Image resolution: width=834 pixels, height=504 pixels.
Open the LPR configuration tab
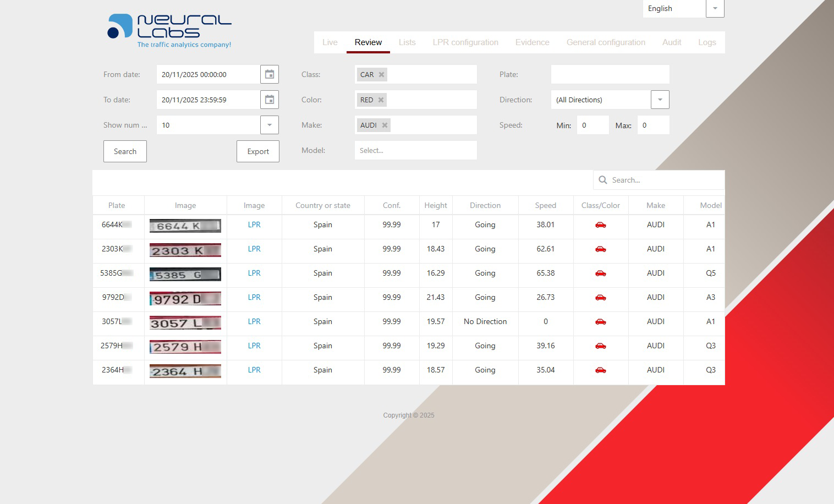[x=465, y=42]
